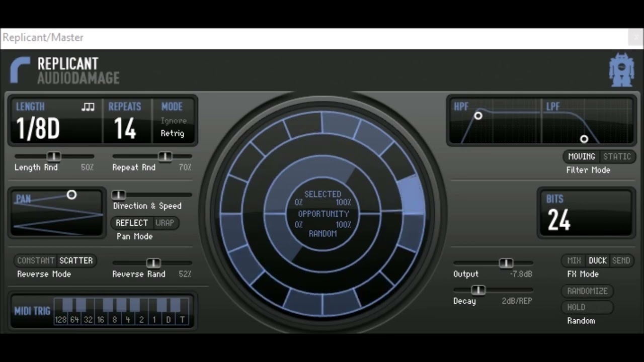Click the Length Rnd value 50%

87,167
